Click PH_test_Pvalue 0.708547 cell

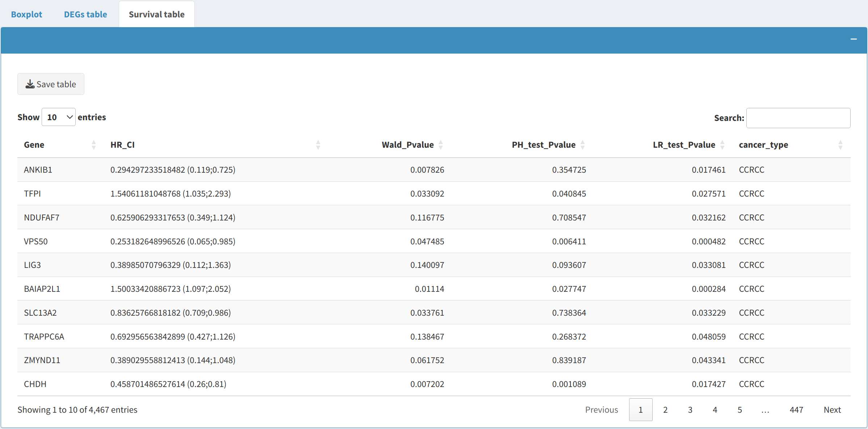[569, 218]
